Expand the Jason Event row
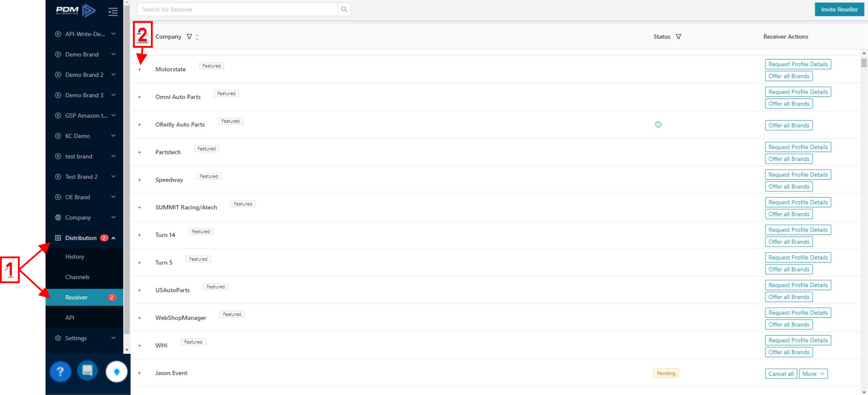The image size is (868, 395). pos(140,373)
